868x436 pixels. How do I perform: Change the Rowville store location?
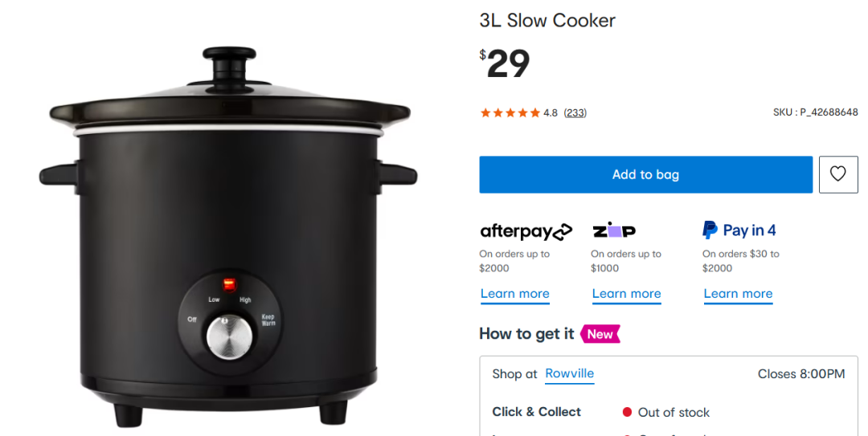click(569, 373)
